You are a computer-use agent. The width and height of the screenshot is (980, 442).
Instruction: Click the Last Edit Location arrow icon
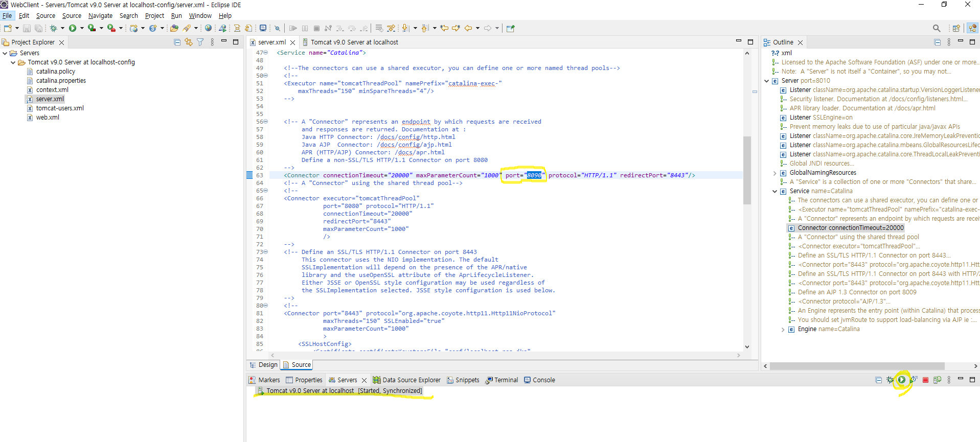click(444, 28)
